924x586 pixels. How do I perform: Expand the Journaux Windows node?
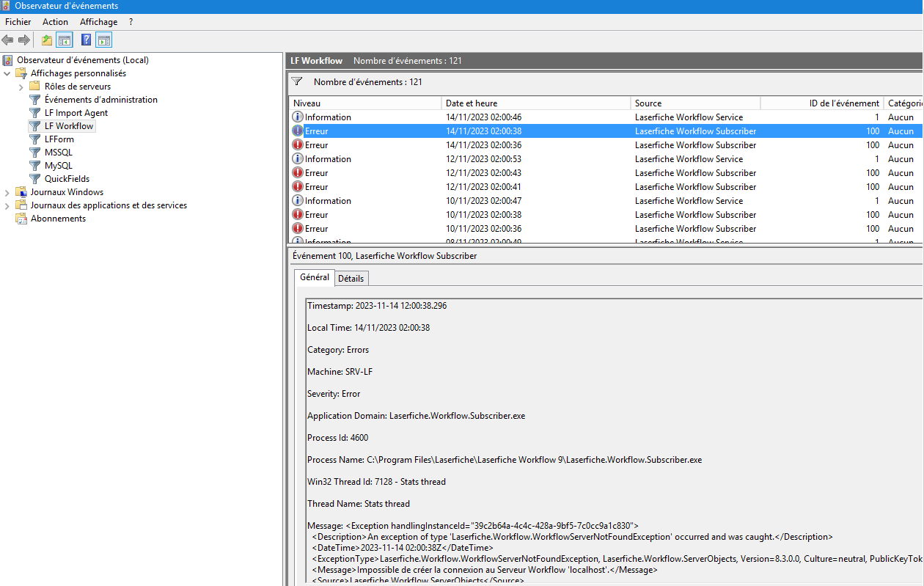point(7,192)
